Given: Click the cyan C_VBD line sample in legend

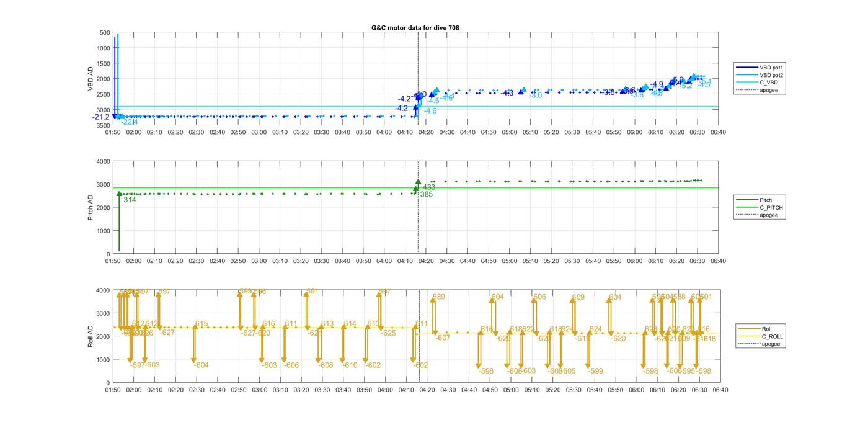Looking at the screenshot, I should coord(746,83).
